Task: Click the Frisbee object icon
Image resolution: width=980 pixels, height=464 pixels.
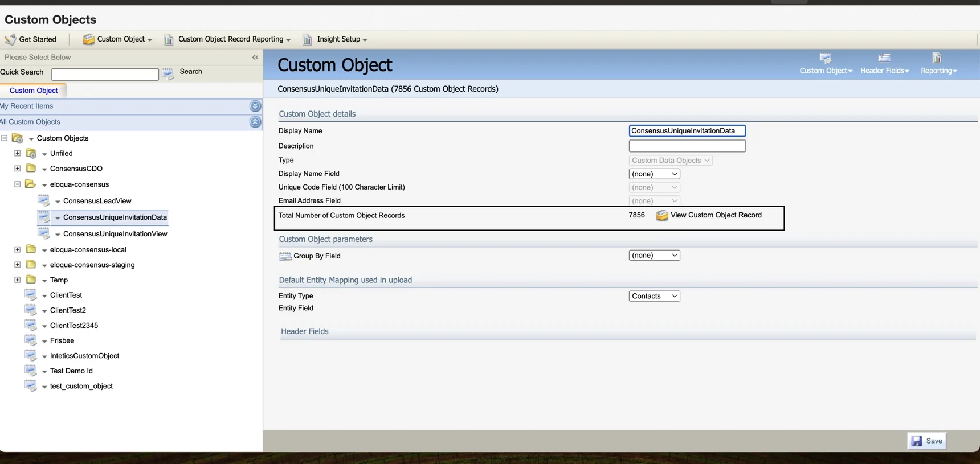Action: coord(31,340)
